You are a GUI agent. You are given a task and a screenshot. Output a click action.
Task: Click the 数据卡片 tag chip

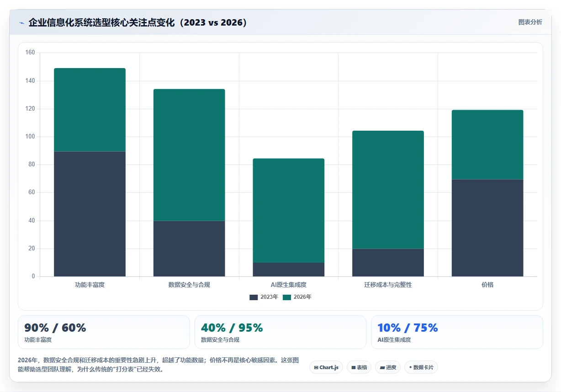pyautogui.click(x=421, y=367)
